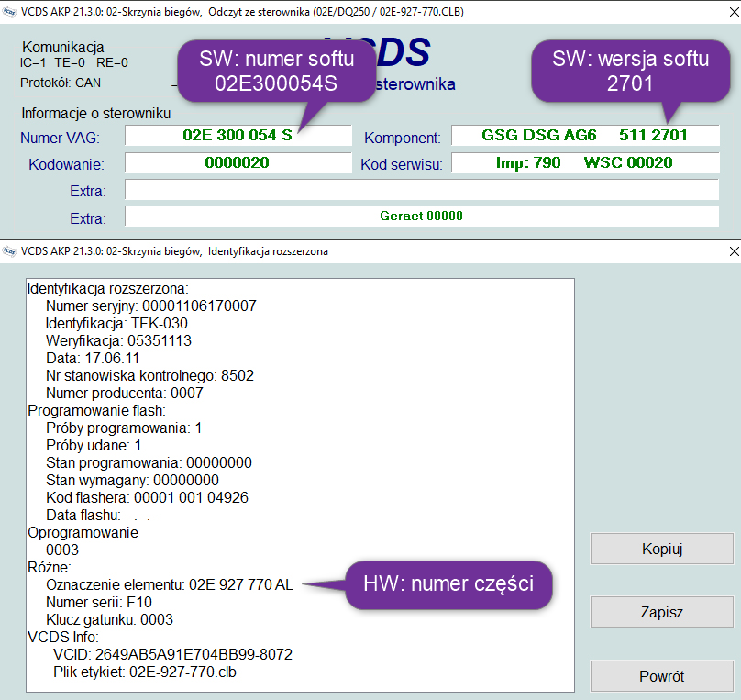741x700 pixels.
Task: Select the Numer VAG field 02E 300 054 S
Action: click(238, 136)
